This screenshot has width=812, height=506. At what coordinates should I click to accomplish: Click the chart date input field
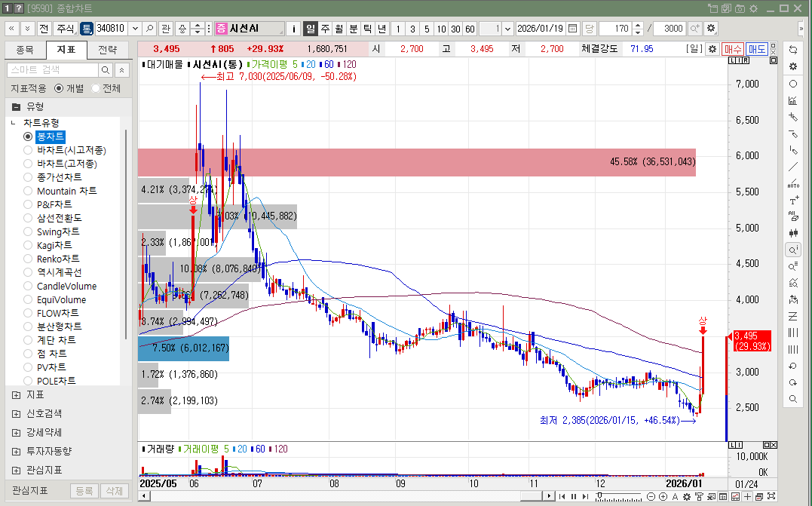540,29
